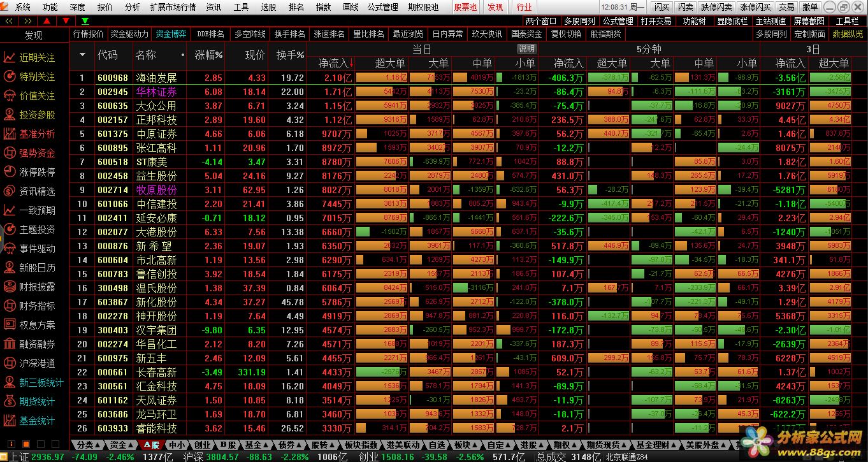Click the 上证 index value in status bar
The width and height of the screenshot is (868, 462).
pyautogui.click(x=47, y=456)
